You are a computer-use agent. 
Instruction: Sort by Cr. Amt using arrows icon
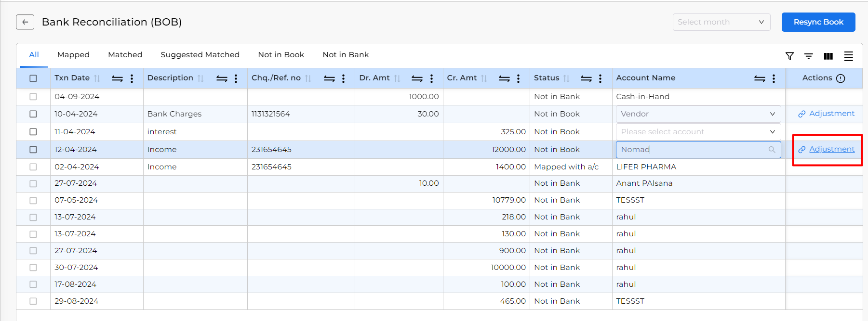click(x=484, y=78)
